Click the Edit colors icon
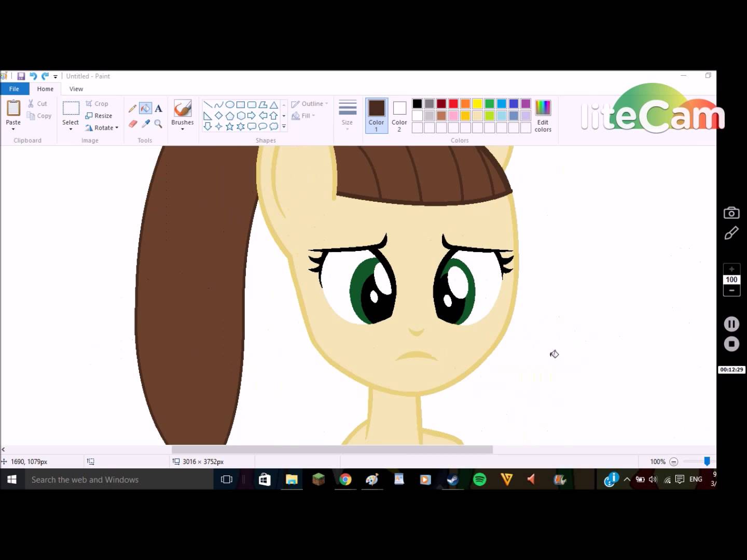 pos(543,116)
